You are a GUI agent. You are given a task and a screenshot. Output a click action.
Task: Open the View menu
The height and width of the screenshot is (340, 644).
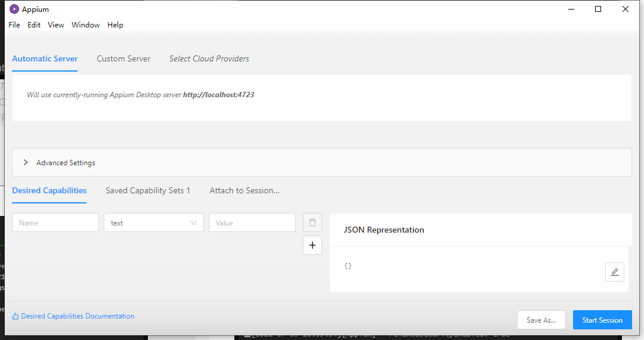pos(56,24)
